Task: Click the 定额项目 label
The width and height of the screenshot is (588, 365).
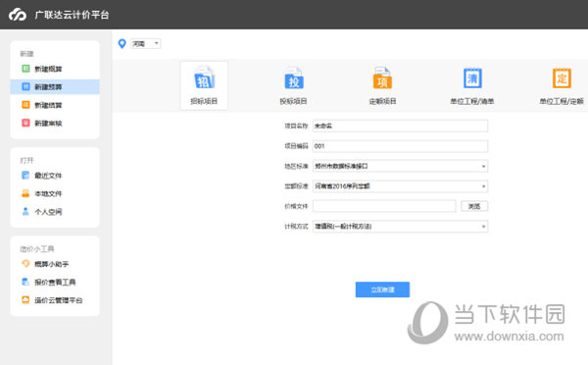Action: tap(382, 101)
